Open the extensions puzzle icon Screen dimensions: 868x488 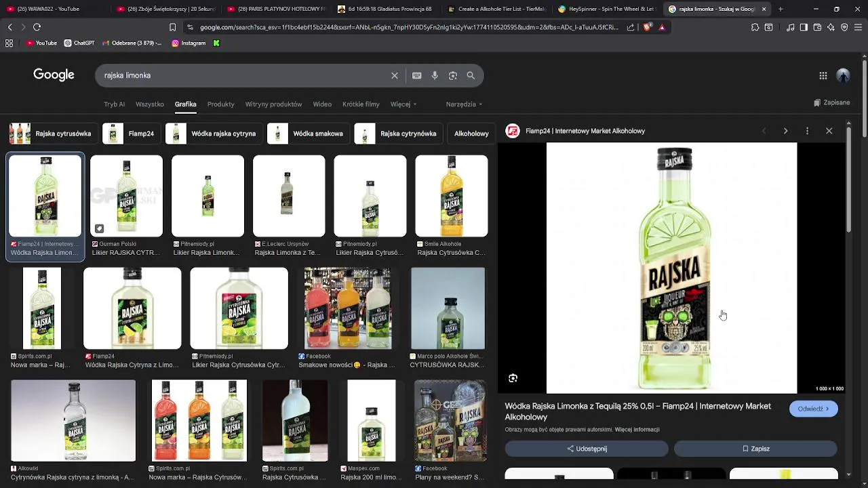point(755,27)
